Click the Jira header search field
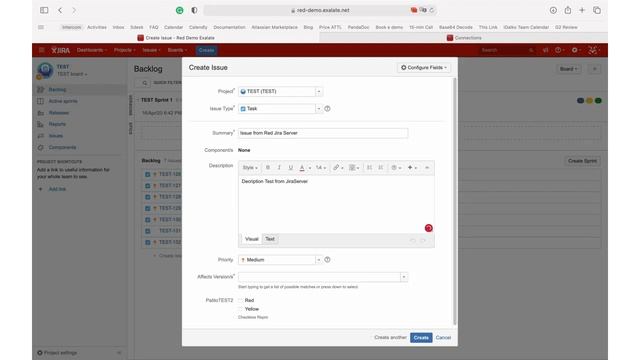640x360 pixels. click(506, 50)
